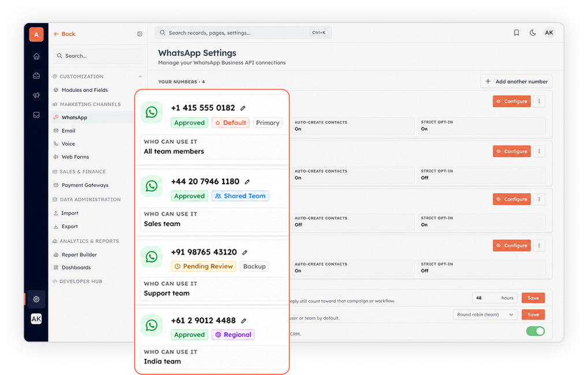Open Report Builder
This screenshot has width=588, height=375.
point(79,255)
